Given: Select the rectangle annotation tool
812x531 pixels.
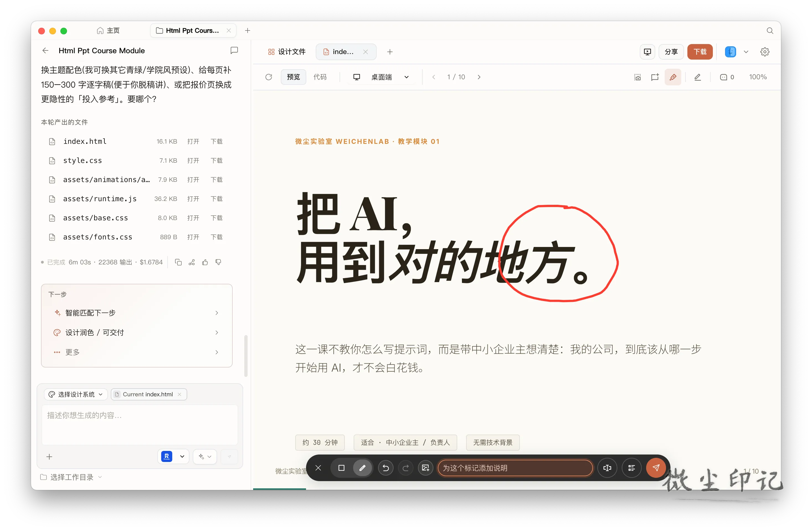Looking at the screenshot, I should 341,468.
